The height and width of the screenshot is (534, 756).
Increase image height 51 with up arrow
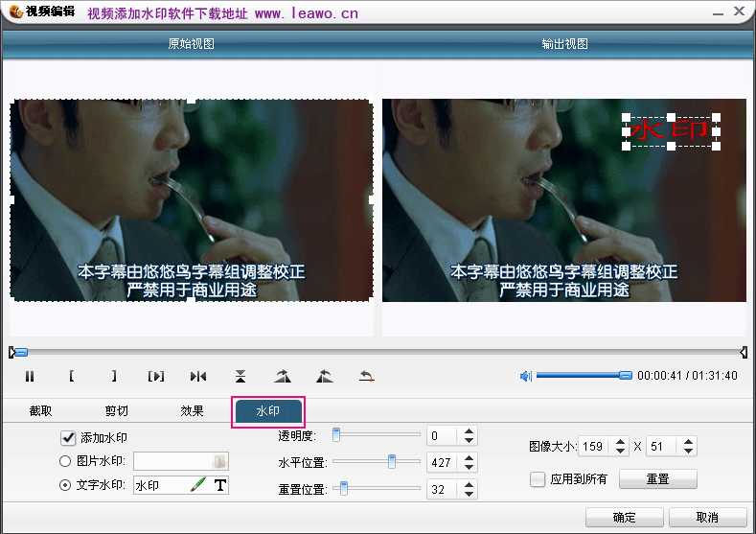click(x=688, y=441)
